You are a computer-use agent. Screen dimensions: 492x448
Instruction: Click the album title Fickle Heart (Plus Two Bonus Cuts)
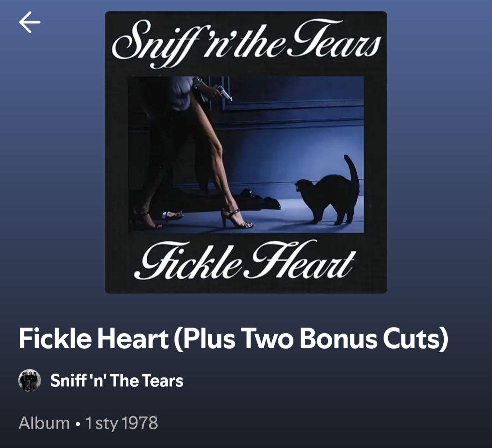click(x=233, y=339)
